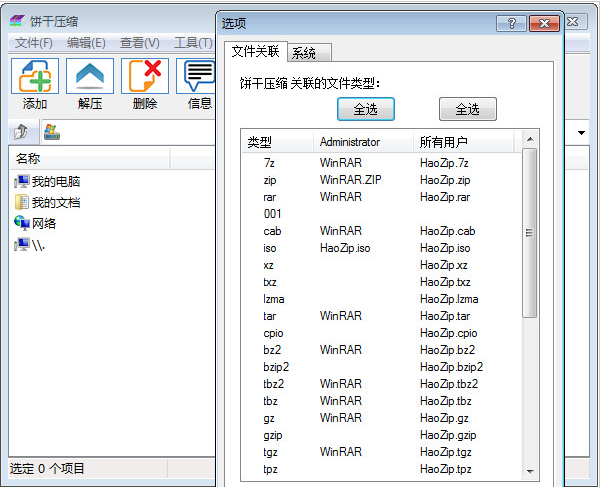601x488 pixels.
Task: Open the 查看(V) menu
Action: (x=139, y=42)
